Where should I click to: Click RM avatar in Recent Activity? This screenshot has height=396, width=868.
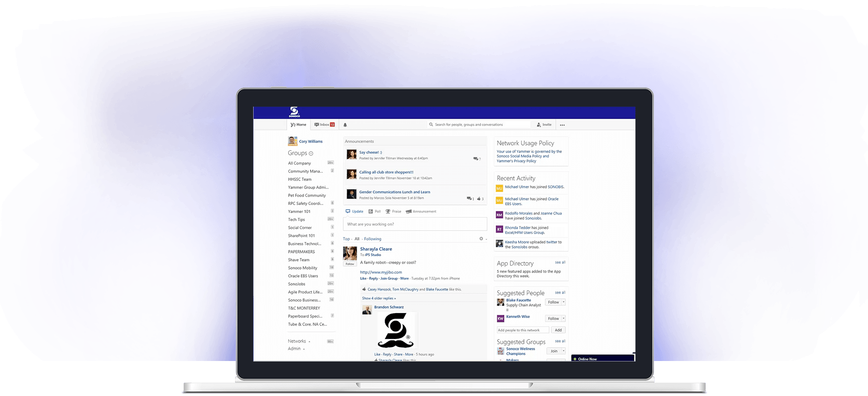499,215
